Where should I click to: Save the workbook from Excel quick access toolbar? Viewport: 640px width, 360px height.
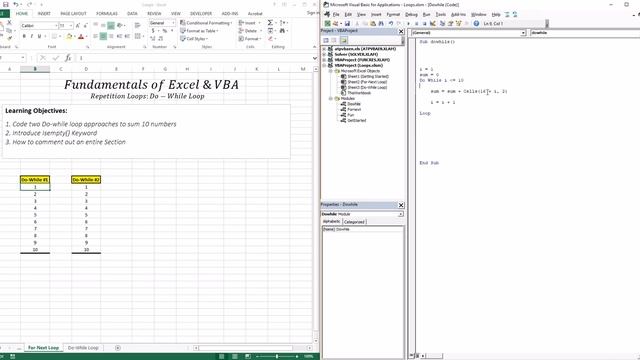point(5,4)
